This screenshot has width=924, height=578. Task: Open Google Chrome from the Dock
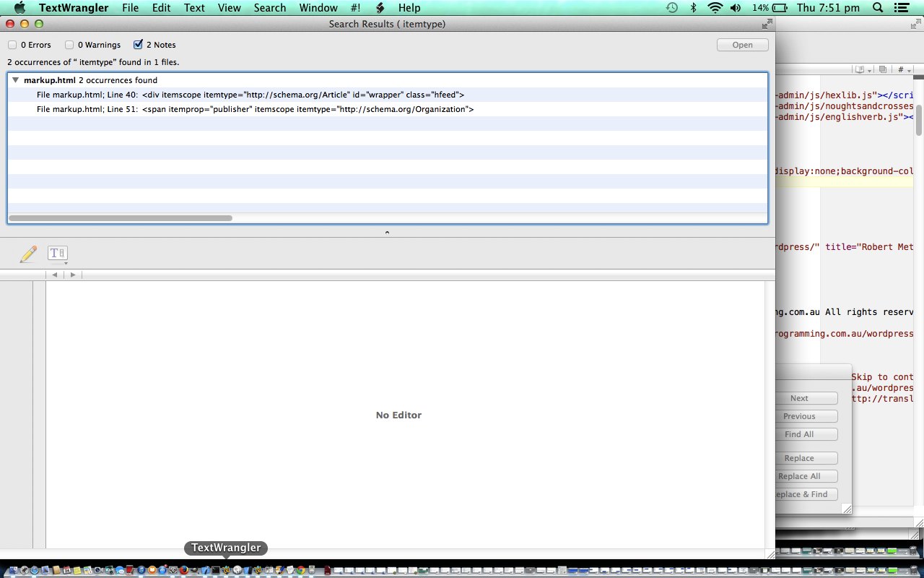coord(300,570)
